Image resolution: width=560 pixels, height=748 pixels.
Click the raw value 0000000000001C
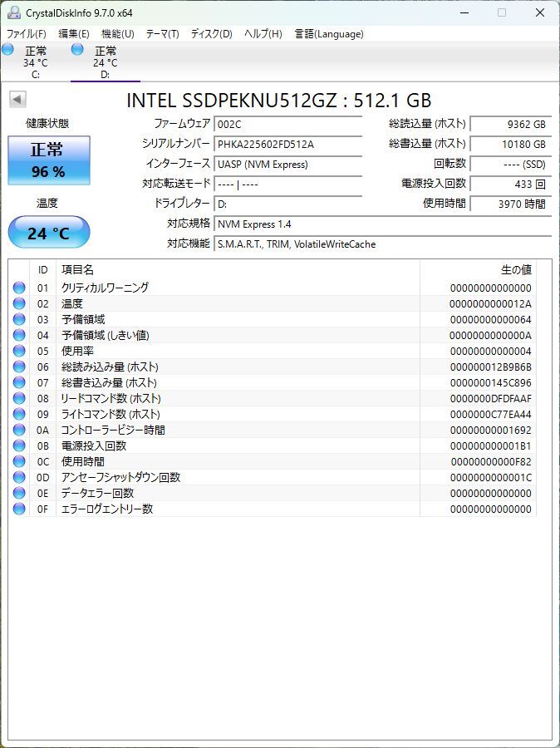[x=490, y=478]
